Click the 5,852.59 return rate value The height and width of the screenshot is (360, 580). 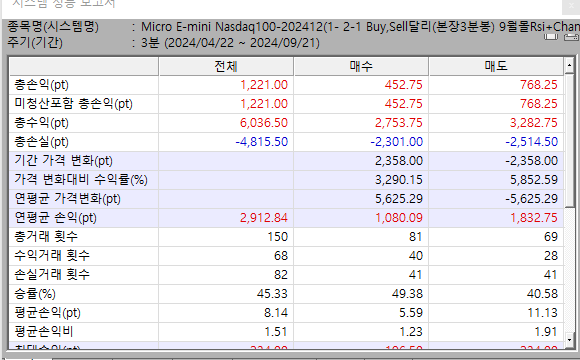click(534, 180)
